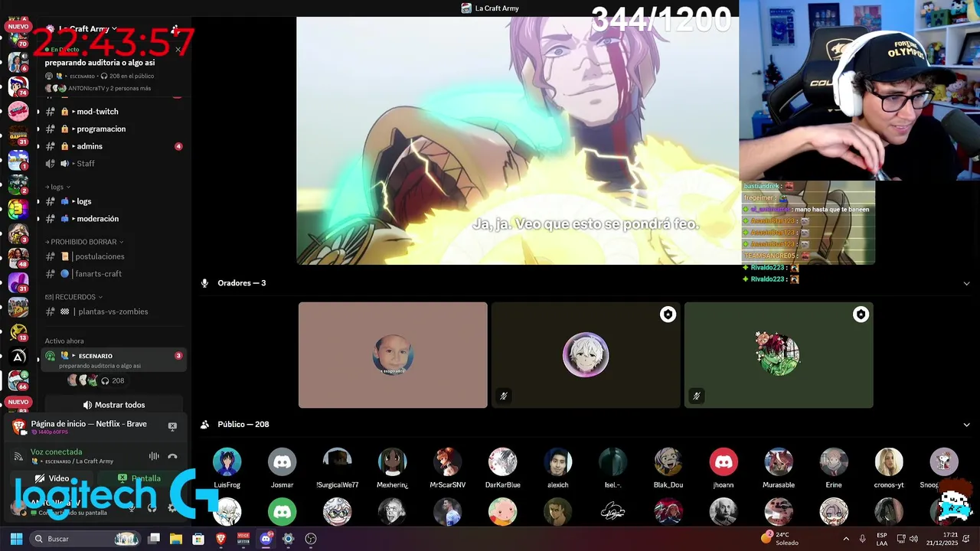The width and height of the screenshot is (980, 551).
Task: Open the 24°C Soleado weather widget
Action: click(781, 539)
